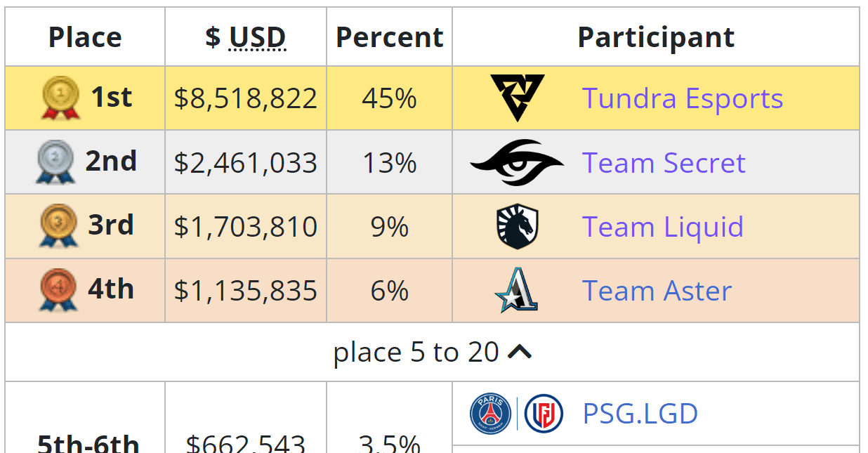Open the Team Secret link

pos(664,163)
